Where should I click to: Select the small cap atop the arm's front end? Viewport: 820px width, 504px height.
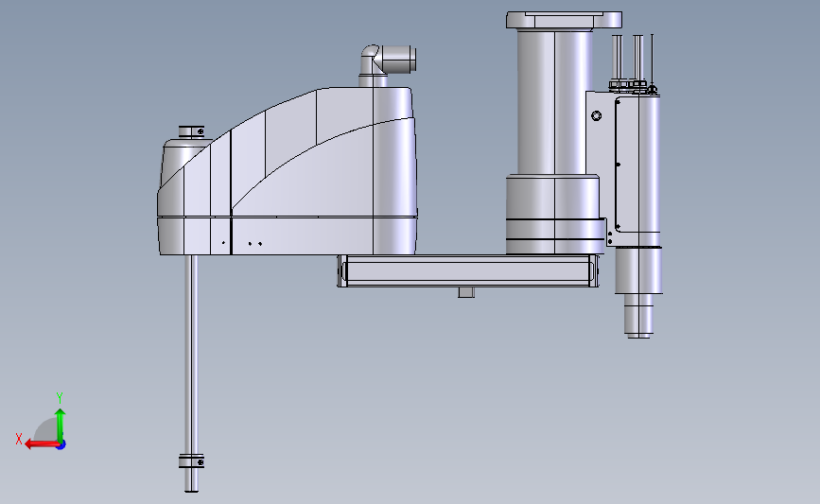click(191, 131)
